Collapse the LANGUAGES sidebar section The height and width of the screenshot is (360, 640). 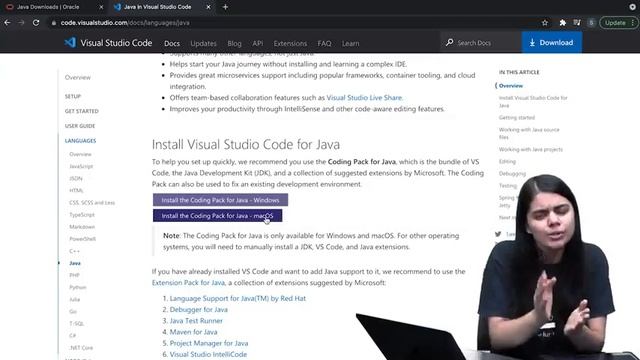(x=80, y=140)
